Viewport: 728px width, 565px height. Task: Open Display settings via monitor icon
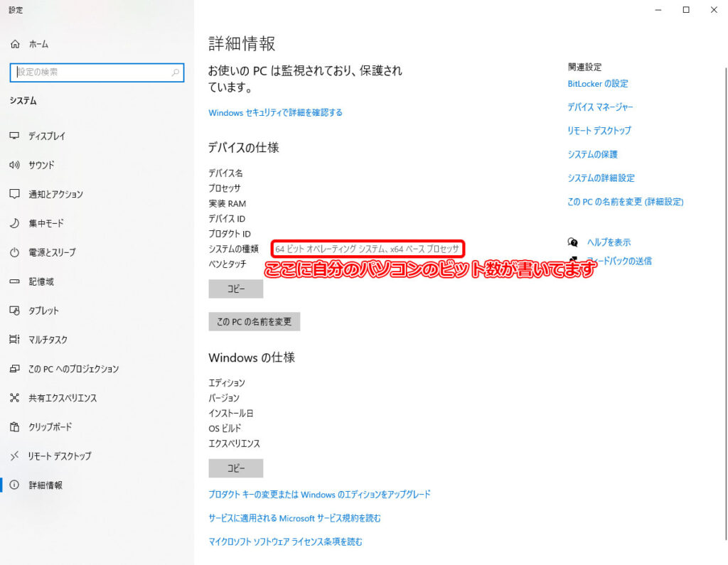[x=15, y=136]
